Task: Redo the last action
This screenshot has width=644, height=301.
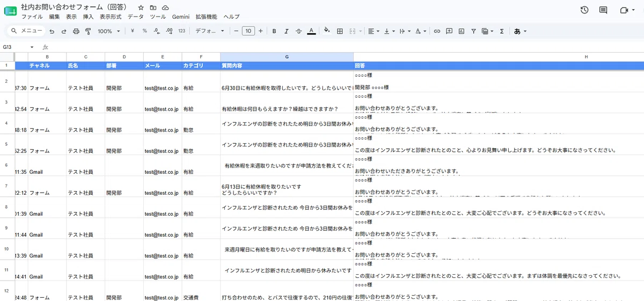Action: coord(64,31)
